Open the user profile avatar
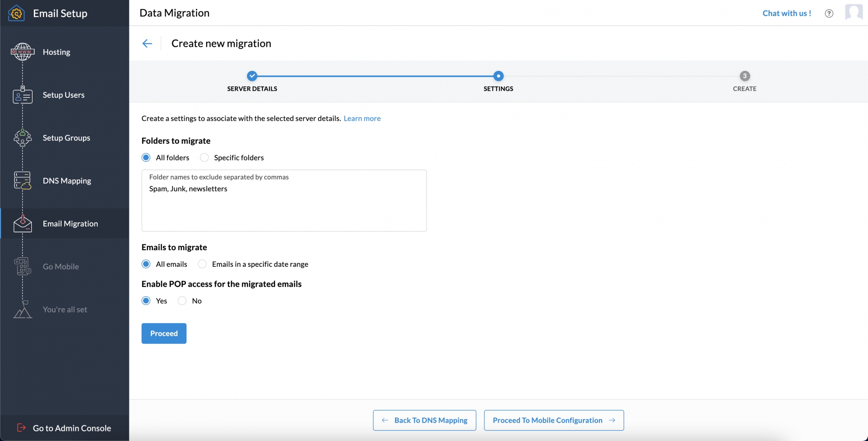Image resolution: width=868 pixels, height=441 pixels. coord(853,13)
